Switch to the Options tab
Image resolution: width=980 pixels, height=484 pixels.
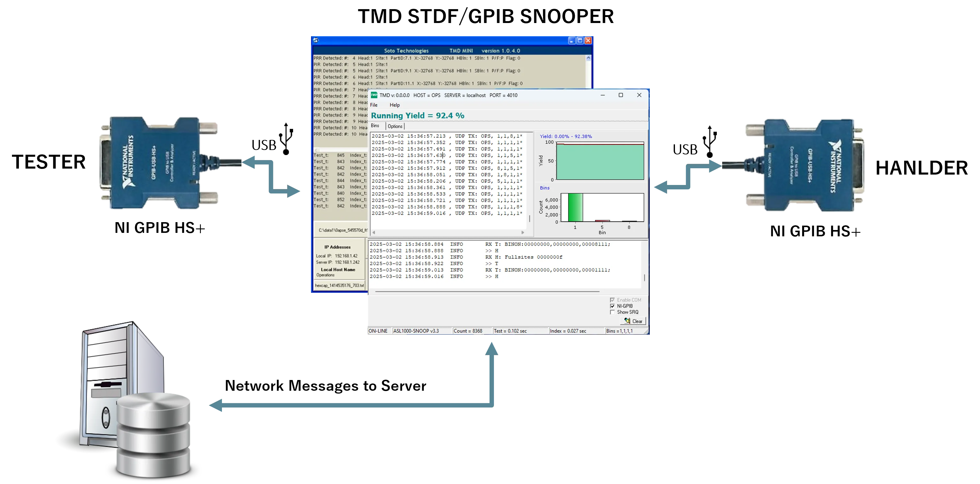coord(395,126)
